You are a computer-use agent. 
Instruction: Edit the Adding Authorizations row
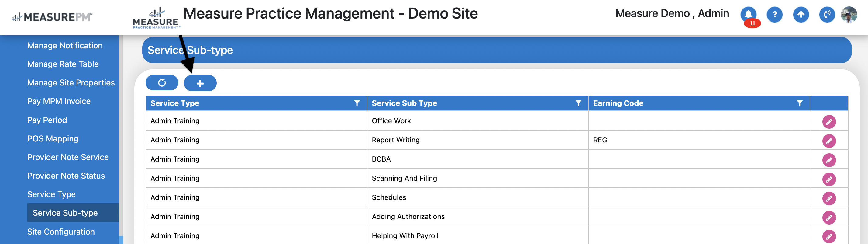(x=829, y=218)
